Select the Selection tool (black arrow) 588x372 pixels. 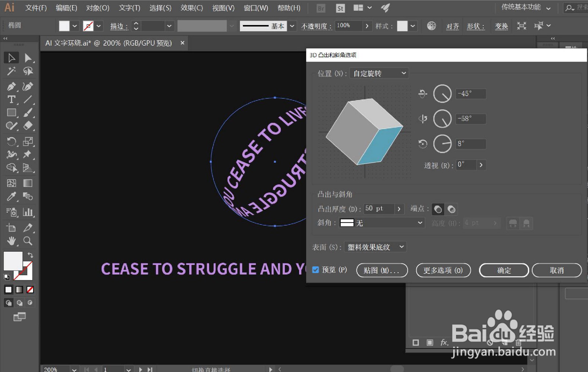click(11, 58)
